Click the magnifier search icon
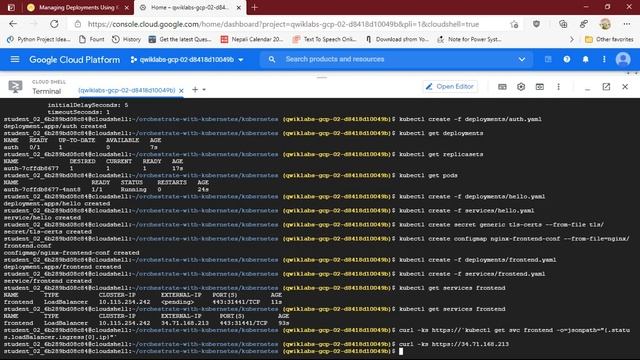Screen dimensions: 640x360 click(272, 59)
